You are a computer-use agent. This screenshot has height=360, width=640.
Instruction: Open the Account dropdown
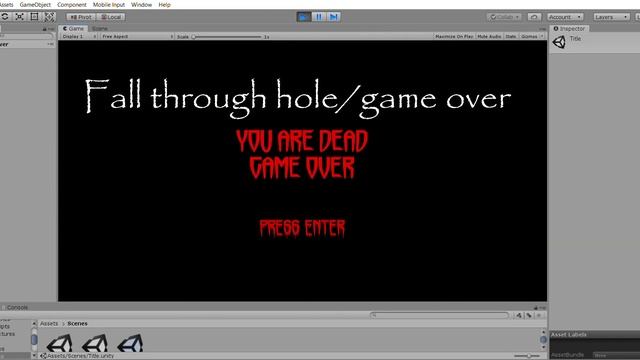pyautogui.click(x=565, y=17)
